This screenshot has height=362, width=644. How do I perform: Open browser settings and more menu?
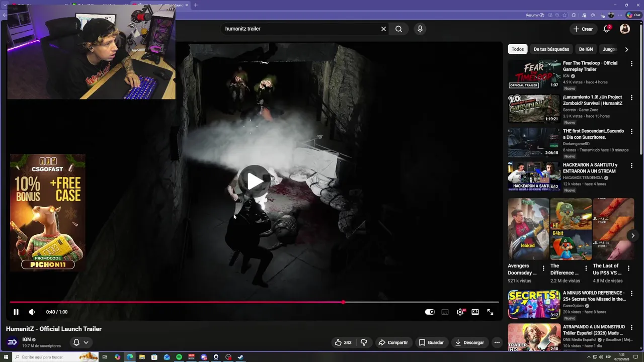[x=620, y=15]
